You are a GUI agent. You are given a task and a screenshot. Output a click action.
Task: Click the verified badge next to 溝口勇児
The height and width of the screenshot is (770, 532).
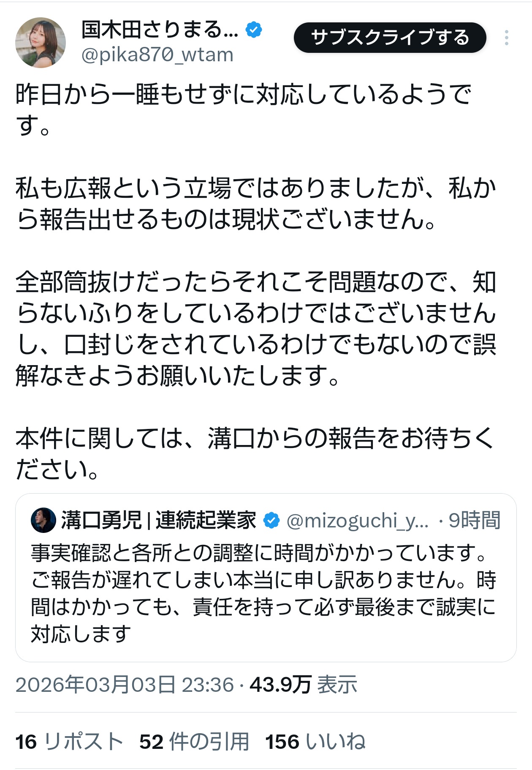(271, 520)
